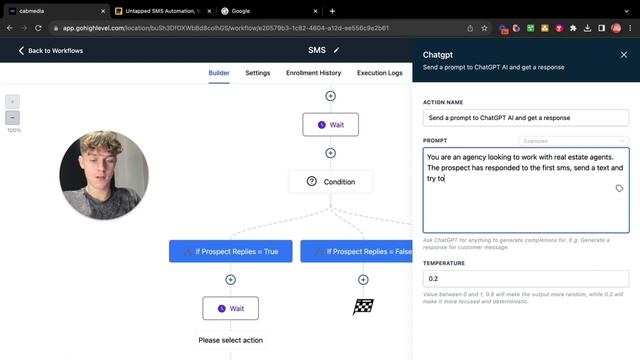Click the Please select action placeholder

pyautogui.click(x=231, y=340)
